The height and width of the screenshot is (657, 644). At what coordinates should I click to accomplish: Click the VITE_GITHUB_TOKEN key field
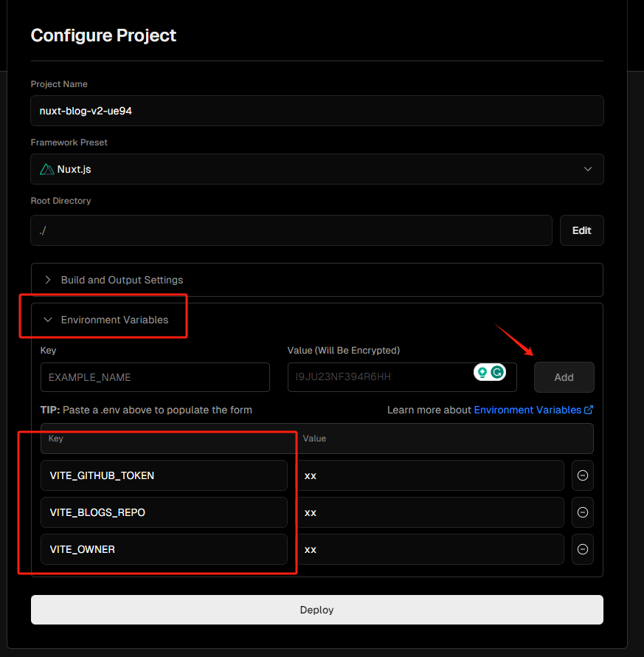tap(164, 475)
